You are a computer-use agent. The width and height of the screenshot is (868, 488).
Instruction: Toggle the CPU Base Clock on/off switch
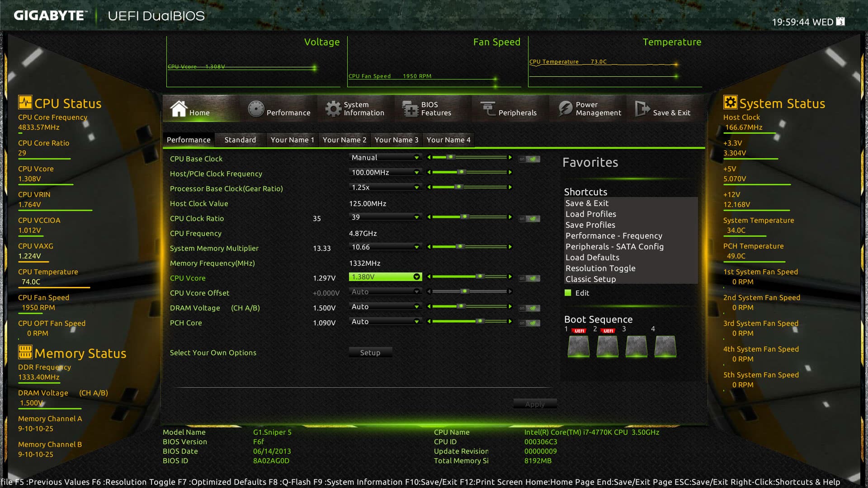(529, 159)
